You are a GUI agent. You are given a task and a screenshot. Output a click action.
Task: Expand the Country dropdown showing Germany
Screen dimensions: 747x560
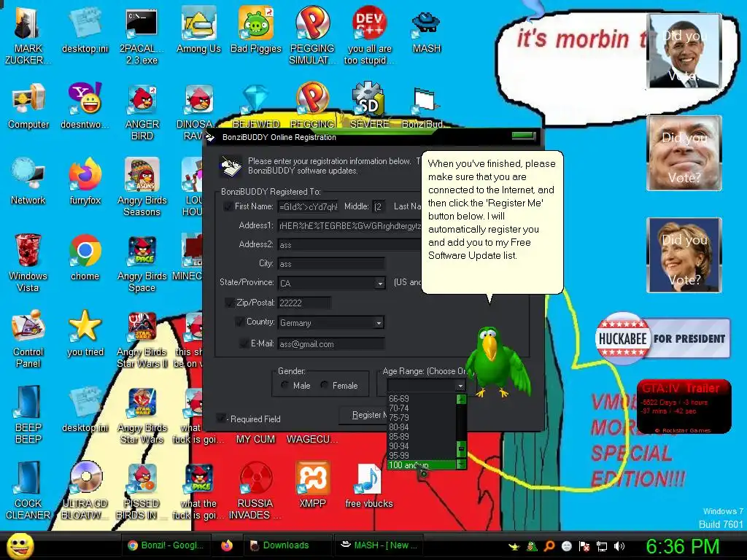379,323
